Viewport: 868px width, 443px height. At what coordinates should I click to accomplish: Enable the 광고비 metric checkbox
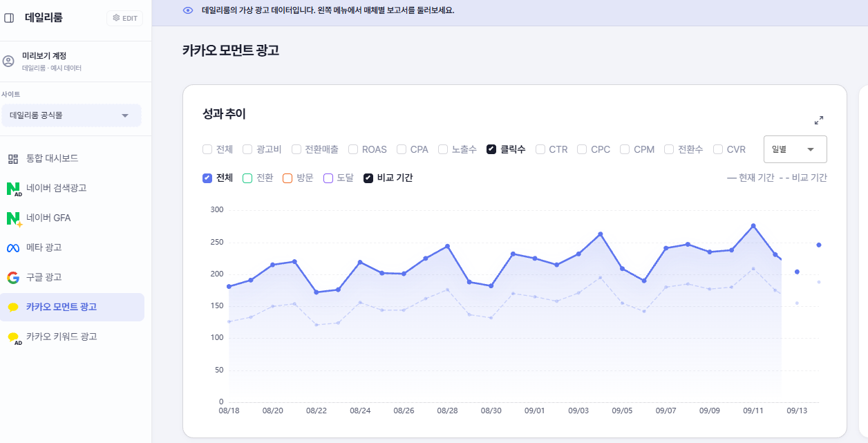(247, 149)
